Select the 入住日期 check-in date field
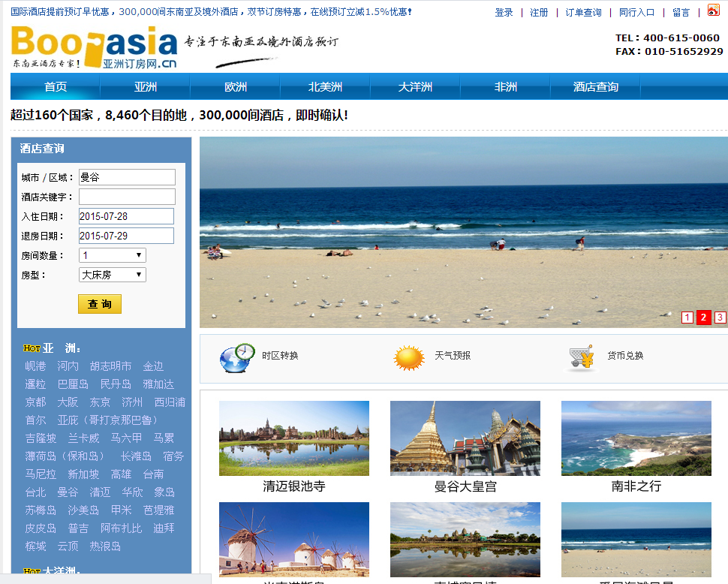The width and height of the screenshot is (728, 584). 126,216
